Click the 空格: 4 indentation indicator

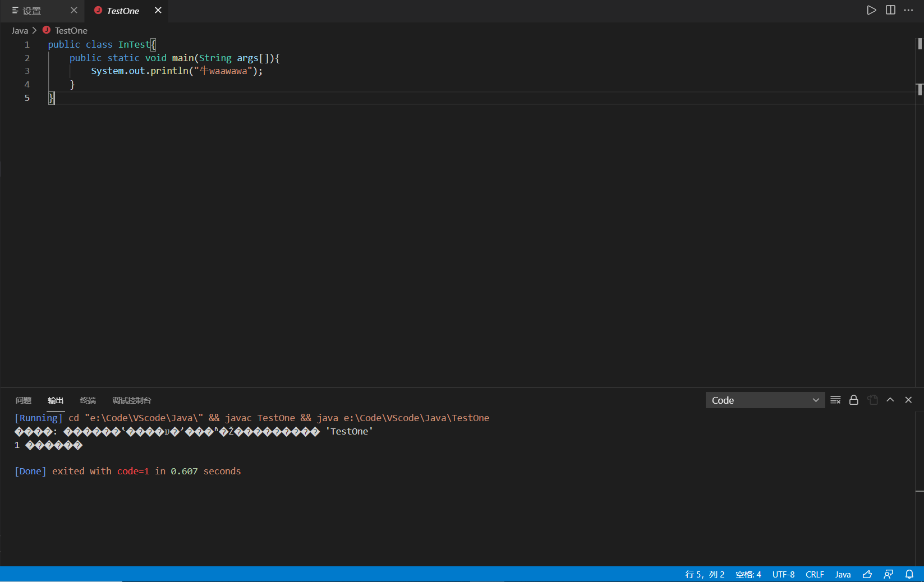[748, 574]
